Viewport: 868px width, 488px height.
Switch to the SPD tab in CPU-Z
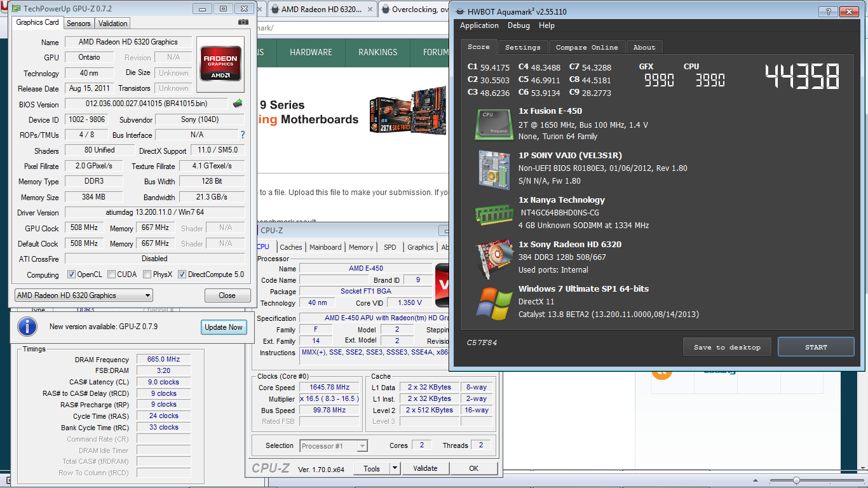pos(390,247)
